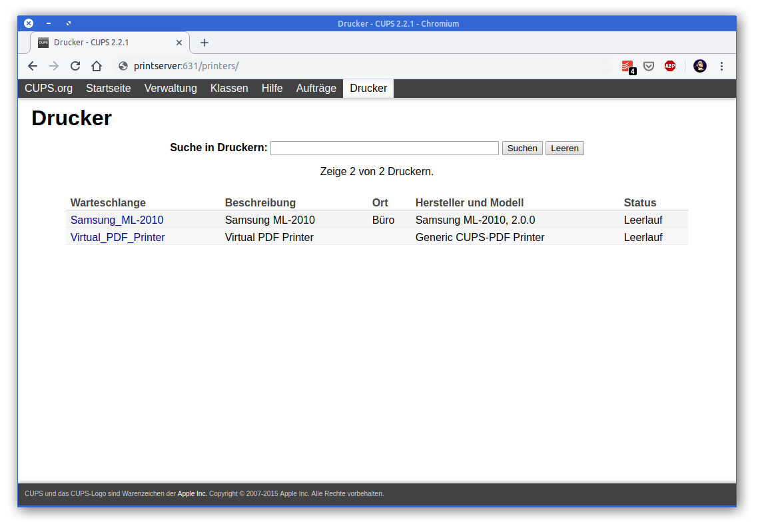Click the Leerlauf status of Samsung printer
Viewport: 758px width, 532px height.
pyautogui.click(x=643, y=220)
